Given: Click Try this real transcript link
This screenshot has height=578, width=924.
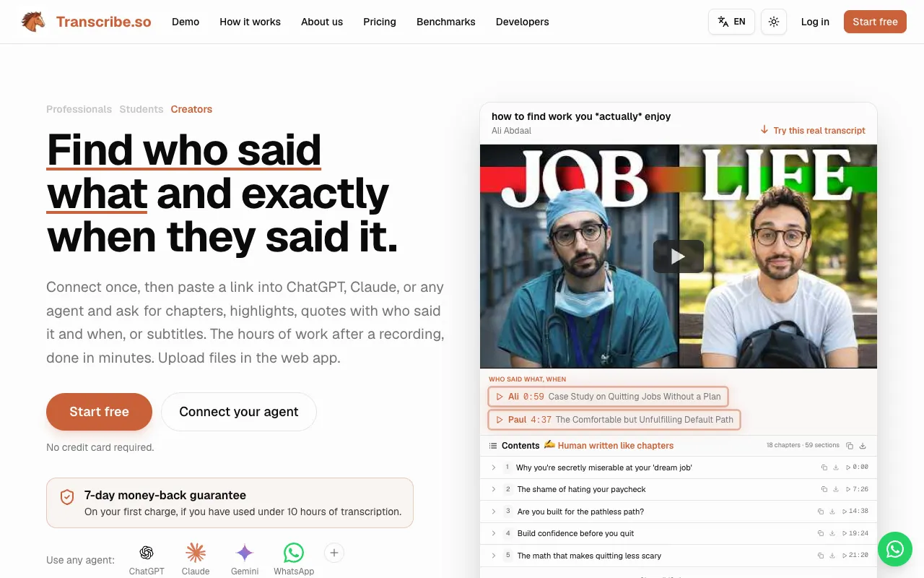Looking at the screenshot, I should [x=813, y=130].
